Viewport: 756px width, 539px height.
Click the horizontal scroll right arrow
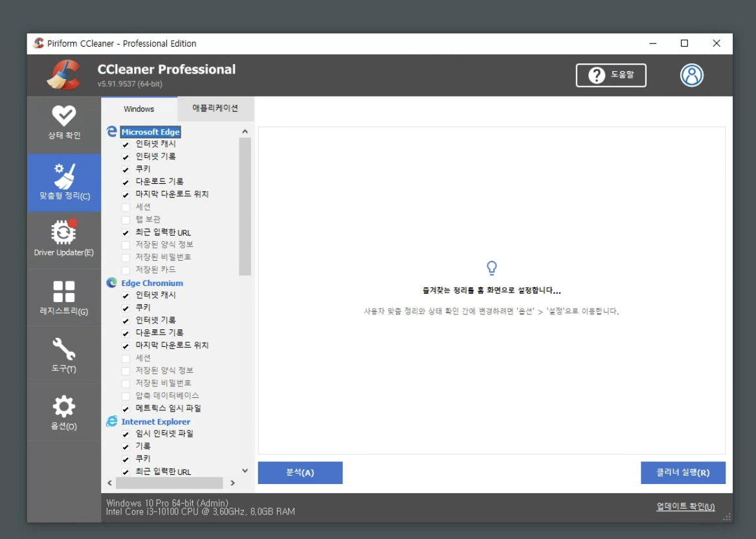point(232,483)
